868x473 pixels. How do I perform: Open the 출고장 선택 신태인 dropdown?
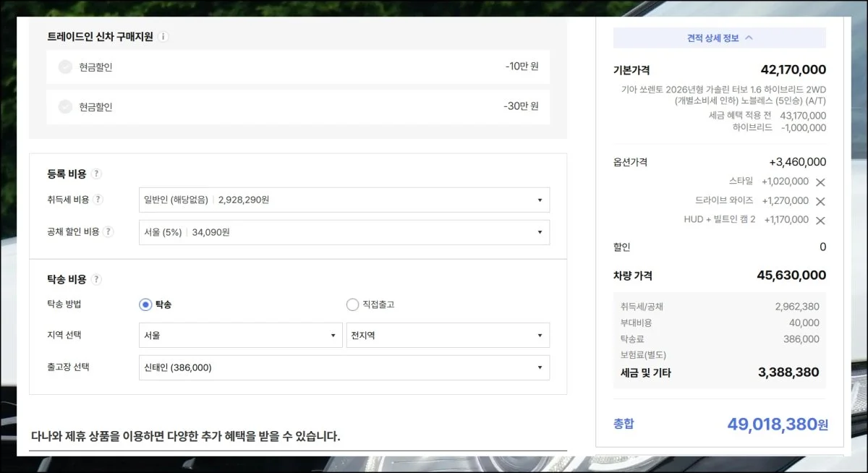pyautogui.click(x=344, y=368)
